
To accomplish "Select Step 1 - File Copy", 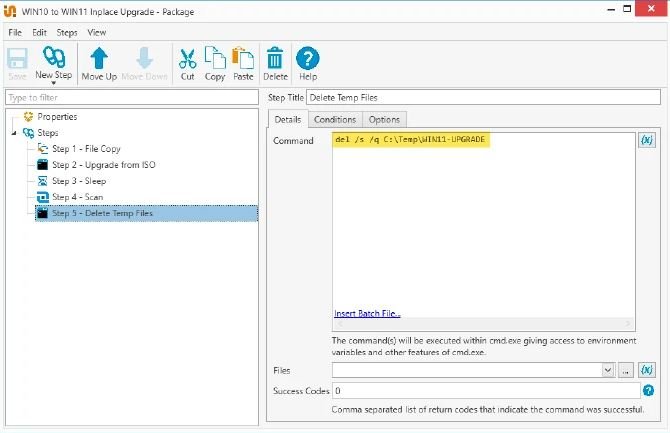I will (86, 149).
